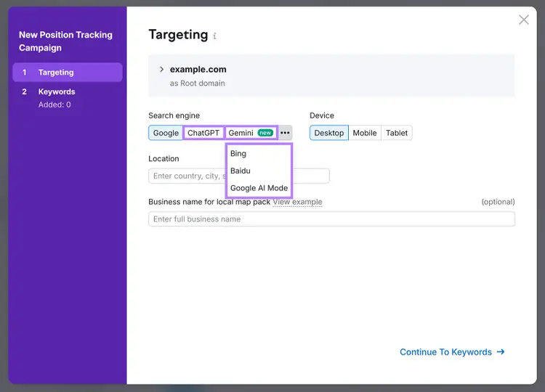Choose Google AI Mode from dropdown
This screenshot has height=392, width=545.
tap(259, 188)
